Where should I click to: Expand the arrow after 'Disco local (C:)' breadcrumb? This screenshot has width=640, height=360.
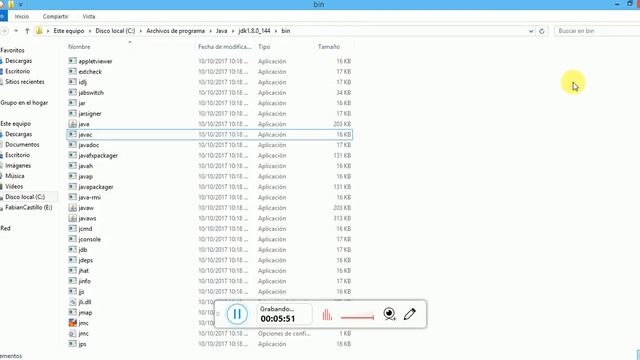[140, 31]
